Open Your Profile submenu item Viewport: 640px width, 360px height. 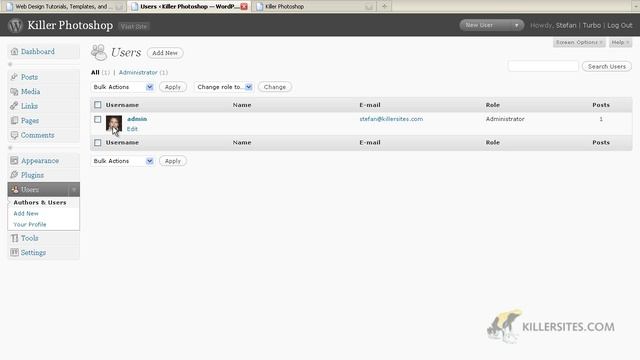pyautogui.click(x=30, y=224)
